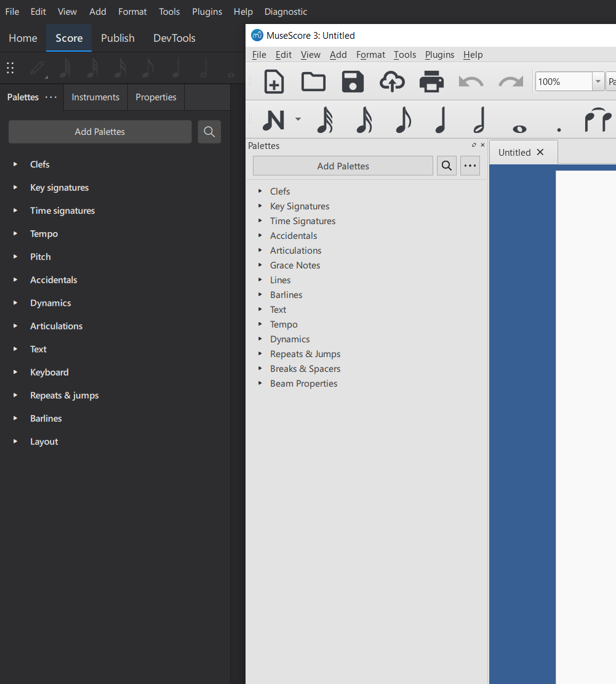Click Tempo label in dark window
616x684 pixels.
(x=44, y=234)
